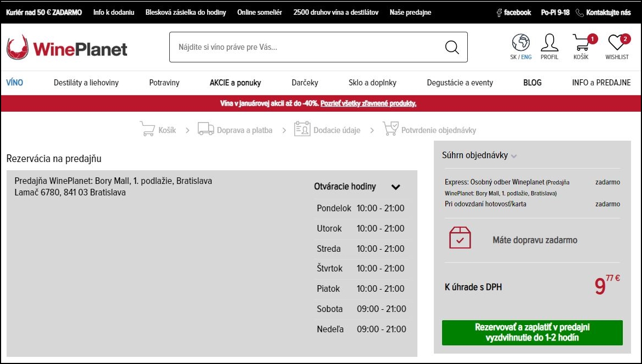
Task: Click the WinePlanet logo
Action: coord(67,48)
